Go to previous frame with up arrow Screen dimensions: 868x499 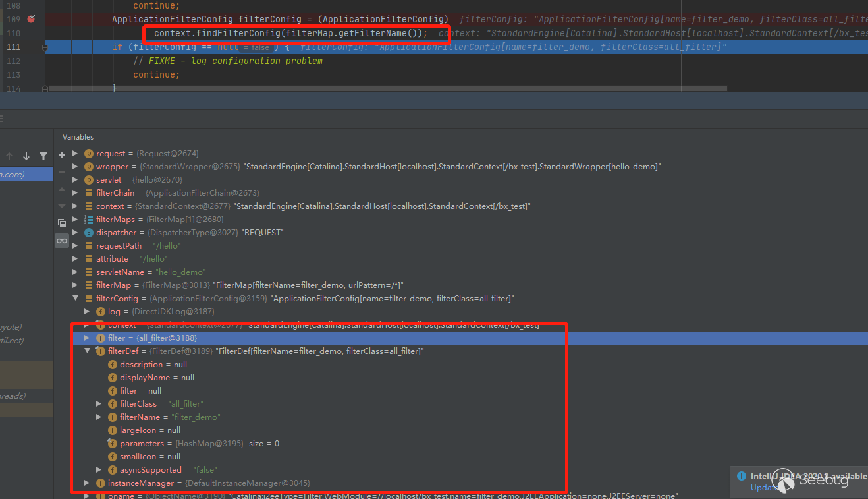9,156
